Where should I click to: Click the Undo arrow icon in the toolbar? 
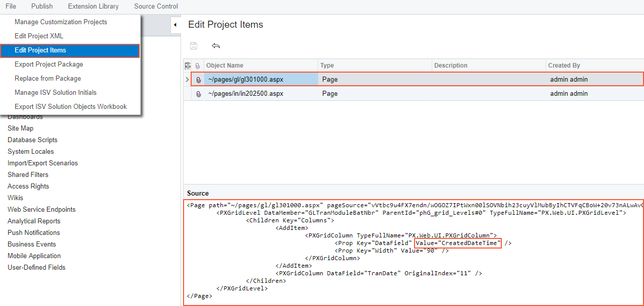click(216, 46)
